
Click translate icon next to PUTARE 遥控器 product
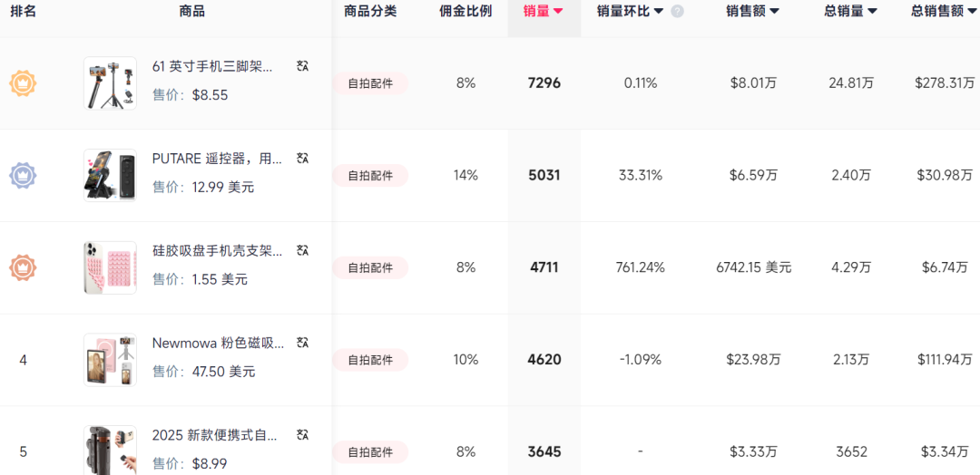pyautogui.click(x=302, y=159)
